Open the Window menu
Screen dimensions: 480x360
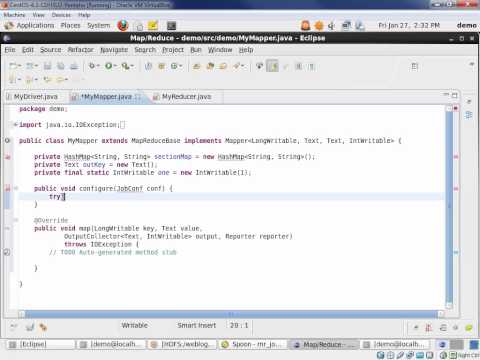click(x=220, y=50)
